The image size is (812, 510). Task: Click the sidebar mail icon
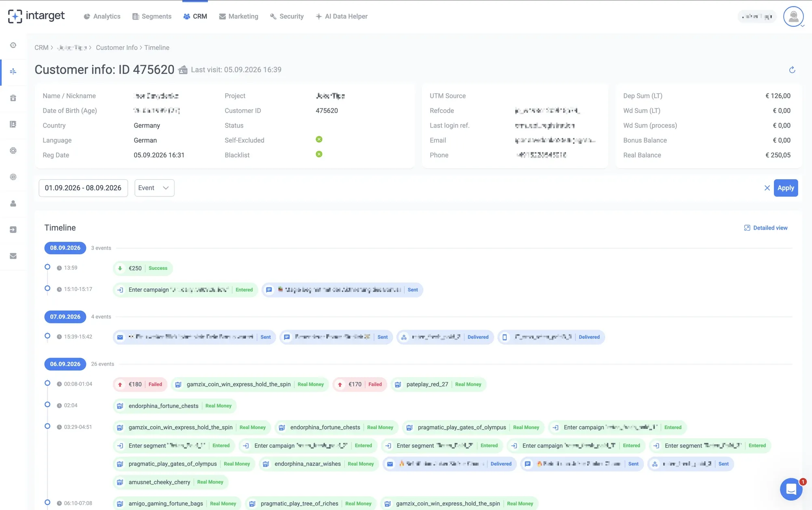pyautogui.click(x=13, y=256)
